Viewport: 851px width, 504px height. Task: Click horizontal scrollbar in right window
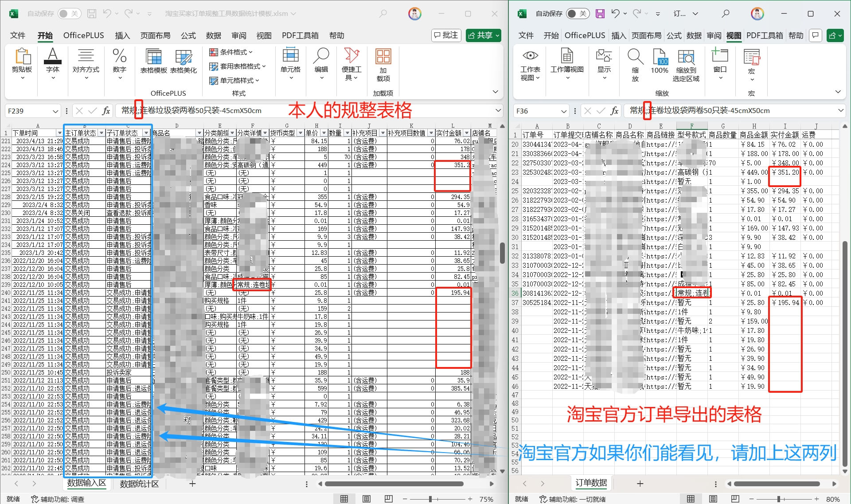tap(777, 484)
